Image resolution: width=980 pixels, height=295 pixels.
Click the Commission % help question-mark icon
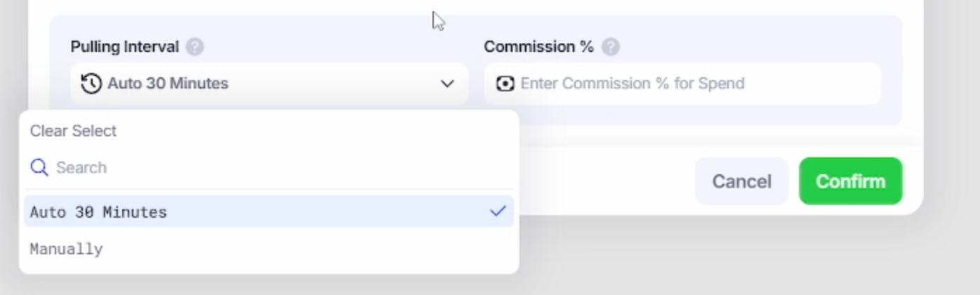tap(611, 47)
